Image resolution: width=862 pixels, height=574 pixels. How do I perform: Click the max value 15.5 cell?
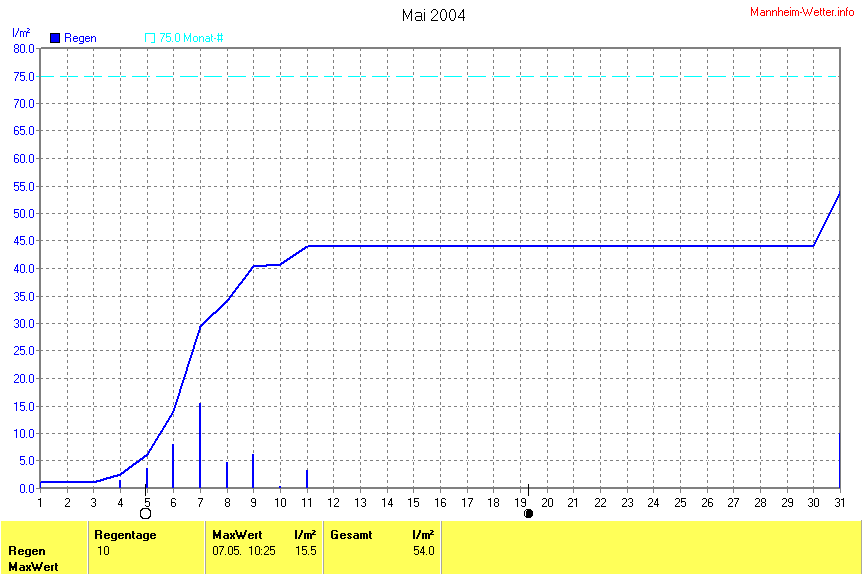305,551
